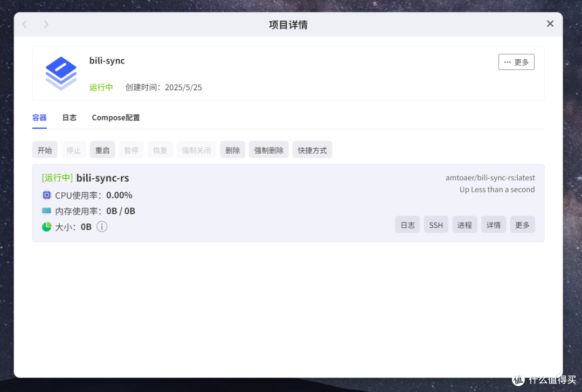Click the size info circle icon
Image resolution: width=582 pixels, height=392 pixels.
[x=102, y=227]
